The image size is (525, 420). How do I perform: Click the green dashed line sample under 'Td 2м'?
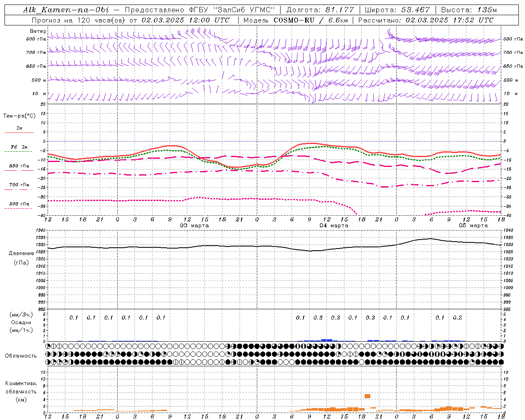(x=19, y=151)
